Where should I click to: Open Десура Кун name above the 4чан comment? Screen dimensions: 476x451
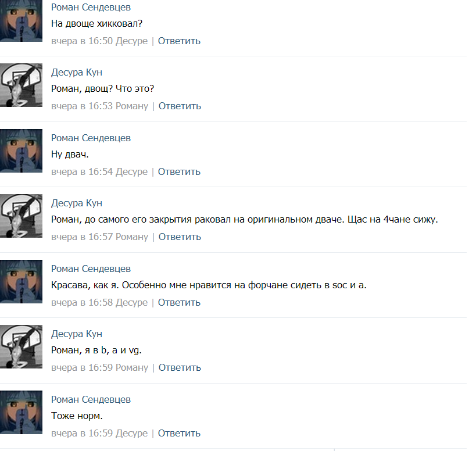tap(77, 203)
